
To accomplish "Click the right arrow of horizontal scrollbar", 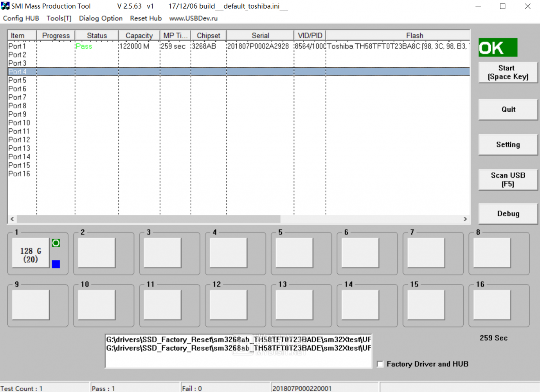I will 465,219.
